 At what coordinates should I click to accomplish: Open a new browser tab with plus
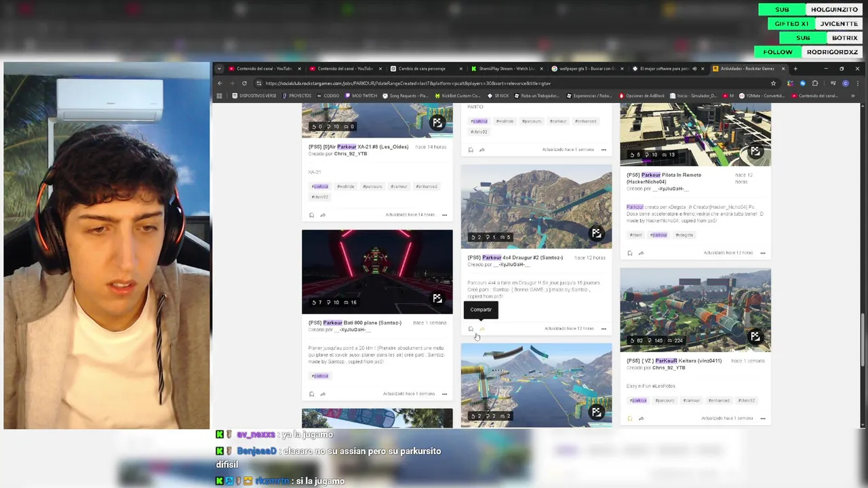tap(795, 68)
